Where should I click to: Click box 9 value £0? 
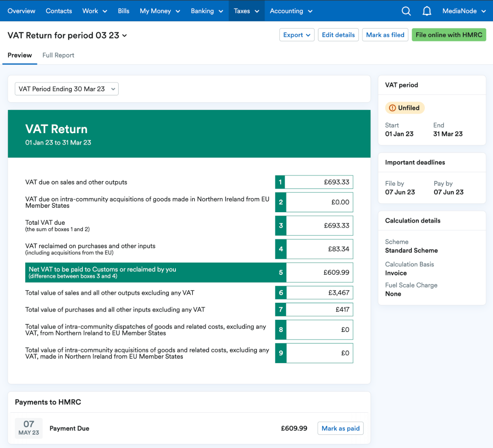coord(319,353)
